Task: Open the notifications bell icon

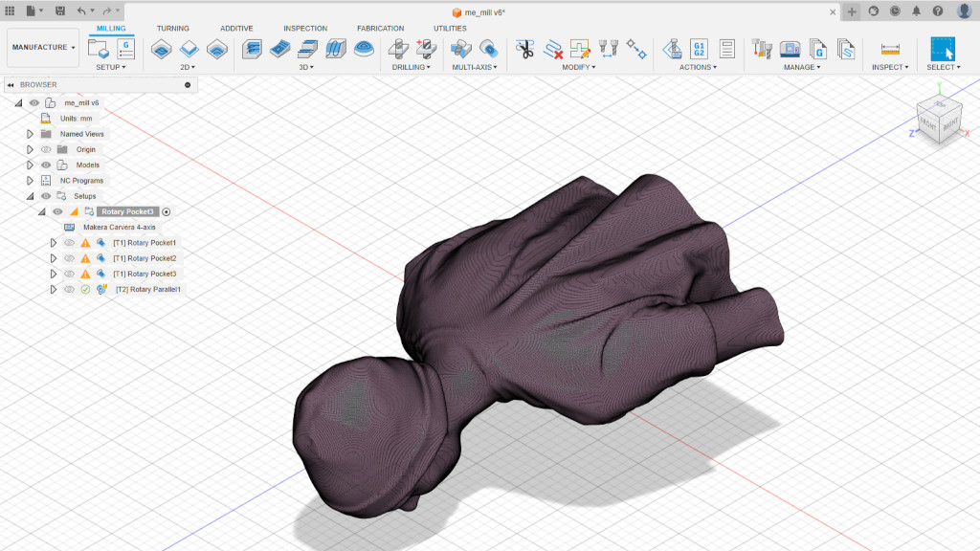Action: [916, 11]
